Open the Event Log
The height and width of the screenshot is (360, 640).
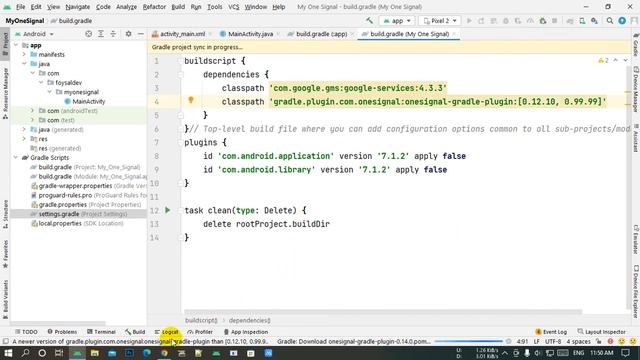551,332
